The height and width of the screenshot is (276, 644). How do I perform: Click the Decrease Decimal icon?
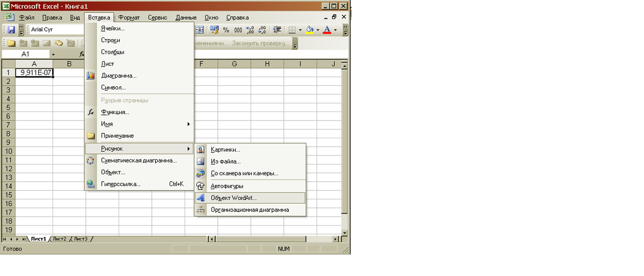point(262,30)
